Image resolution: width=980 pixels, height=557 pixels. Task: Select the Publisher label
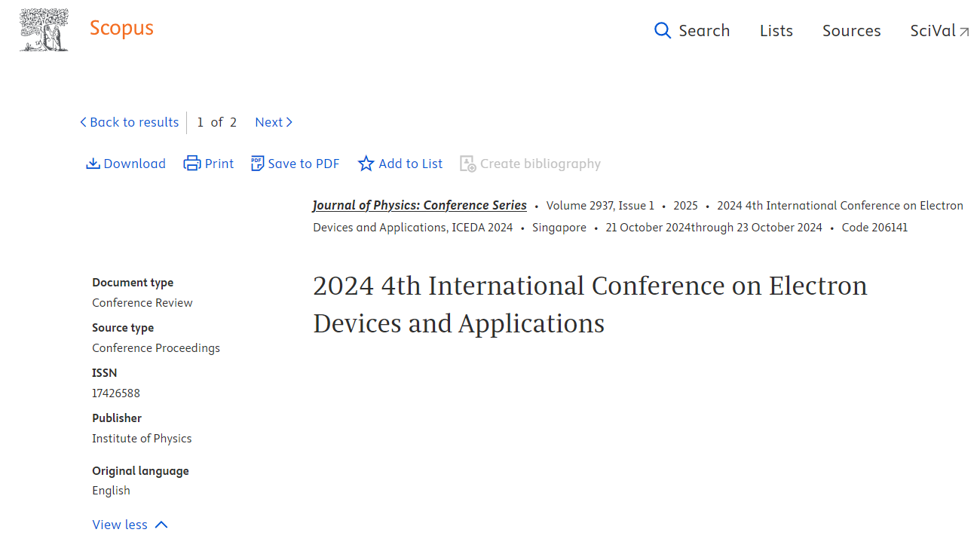tap(117, 418)
